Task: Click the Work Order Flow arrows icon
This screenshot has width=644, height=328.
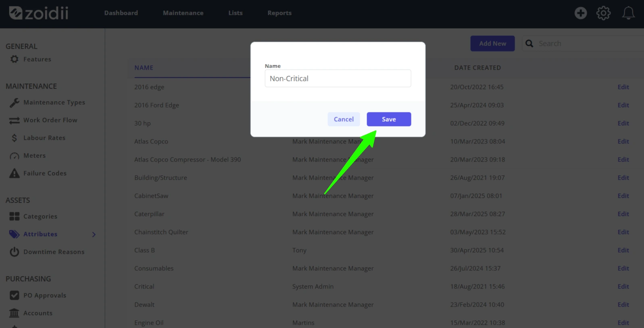Action: click(x=15, y=120)
